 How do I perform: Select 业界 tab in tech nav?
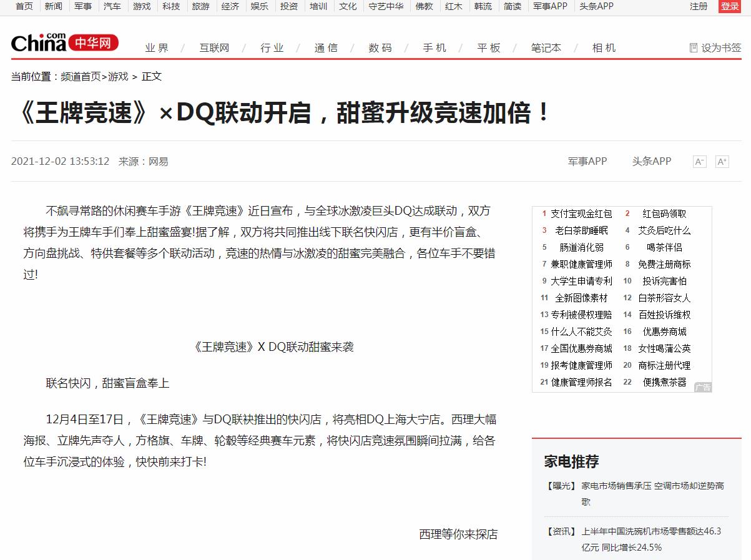[x=157, y=47]
